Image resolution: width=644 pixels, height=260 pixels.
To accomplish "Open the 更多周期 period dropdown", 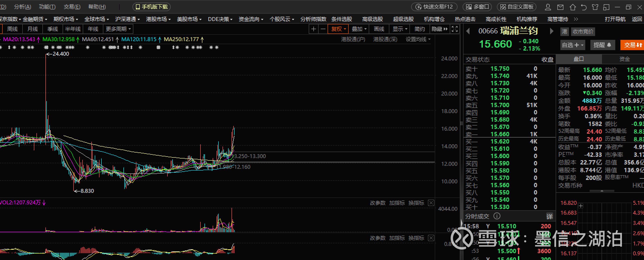I will click(118, 29).
